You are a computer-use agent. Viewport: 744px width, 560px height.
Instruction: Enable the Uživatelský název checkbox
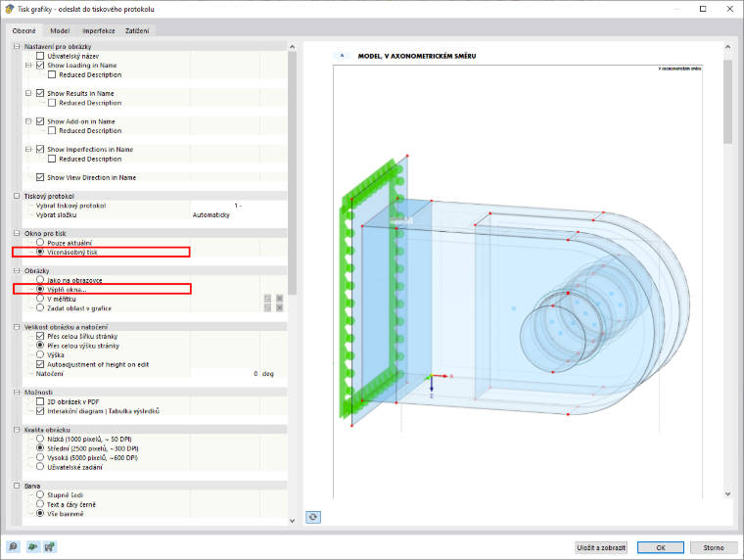40,56
